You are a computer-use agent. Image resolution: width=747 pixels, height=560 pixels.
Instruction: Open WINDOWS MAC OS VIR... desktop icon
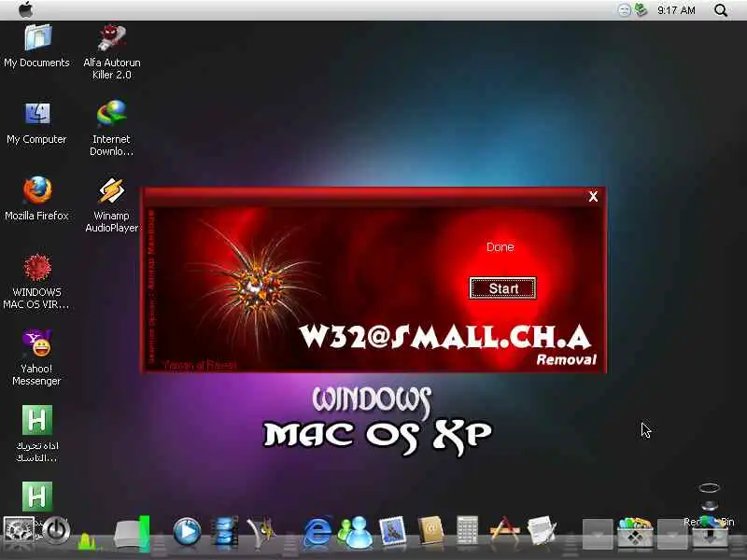[36, 282]
